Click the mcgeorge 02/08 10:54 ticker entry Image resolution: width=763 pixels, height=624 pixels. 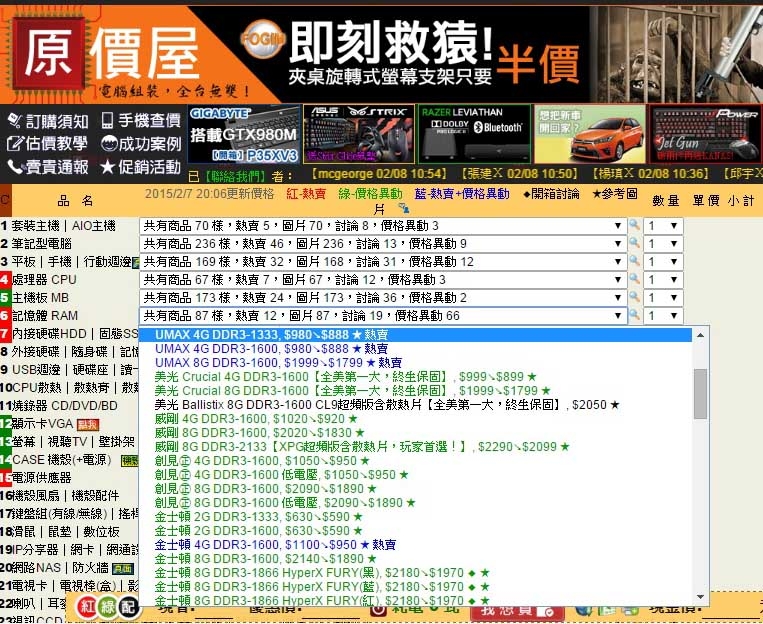[x=379, y=174]
